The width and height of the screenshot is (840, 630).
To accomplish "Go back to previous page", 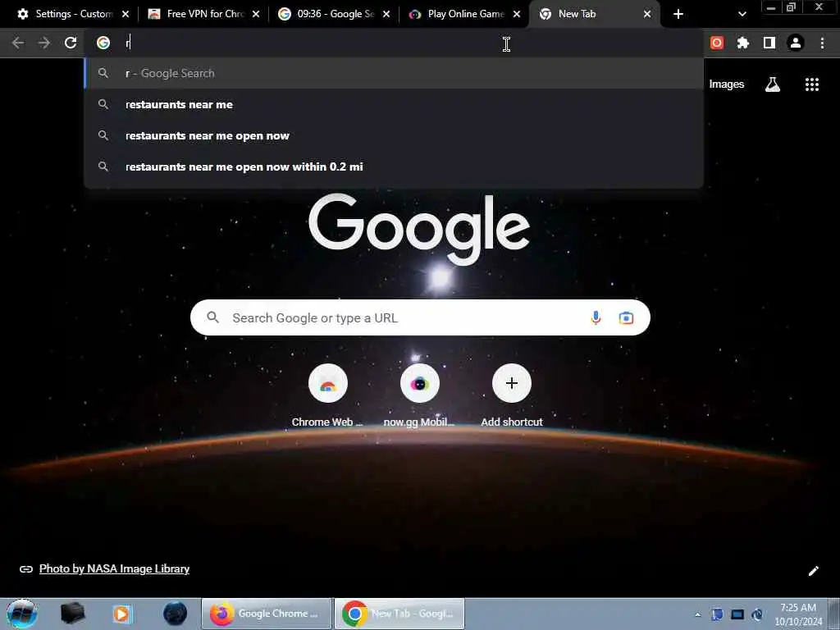I will click(18, 43).
